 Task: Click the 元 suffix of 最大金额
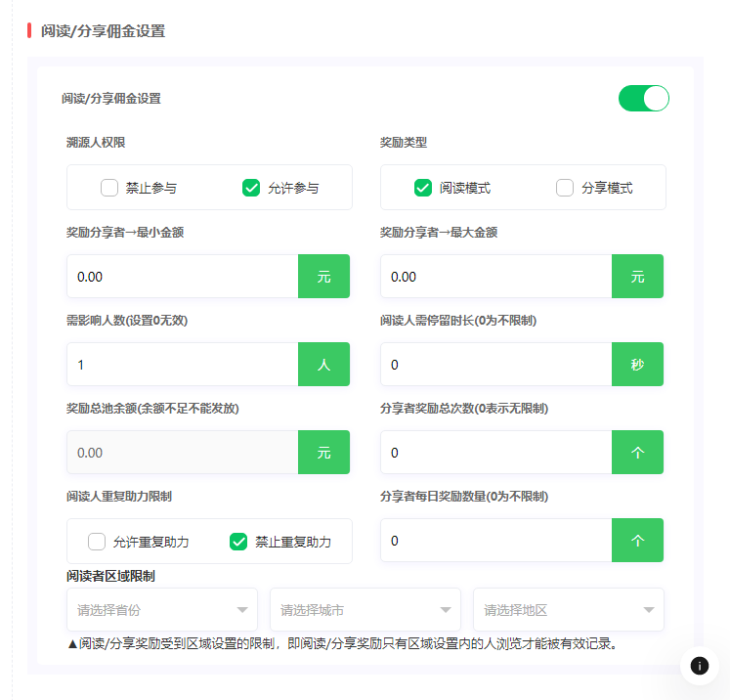(x=638, y=276)
